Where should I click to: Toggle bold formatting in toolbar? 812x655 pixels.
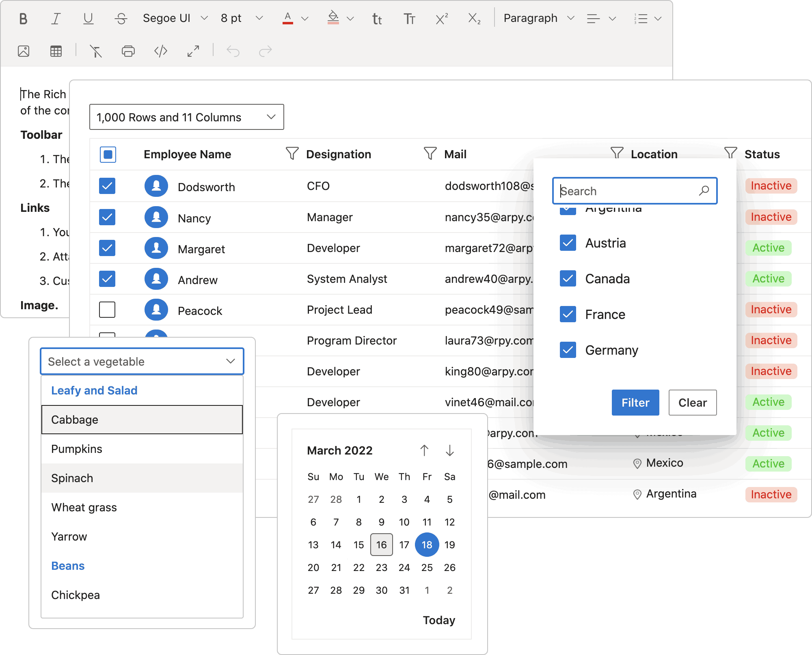point(24,19)
